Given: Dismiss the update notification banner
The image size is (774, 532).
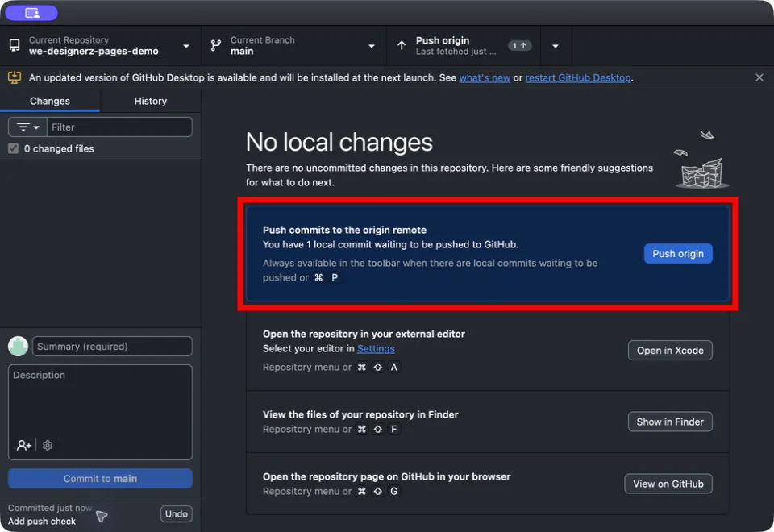Looking at the screenshot, I should [759, 77].
